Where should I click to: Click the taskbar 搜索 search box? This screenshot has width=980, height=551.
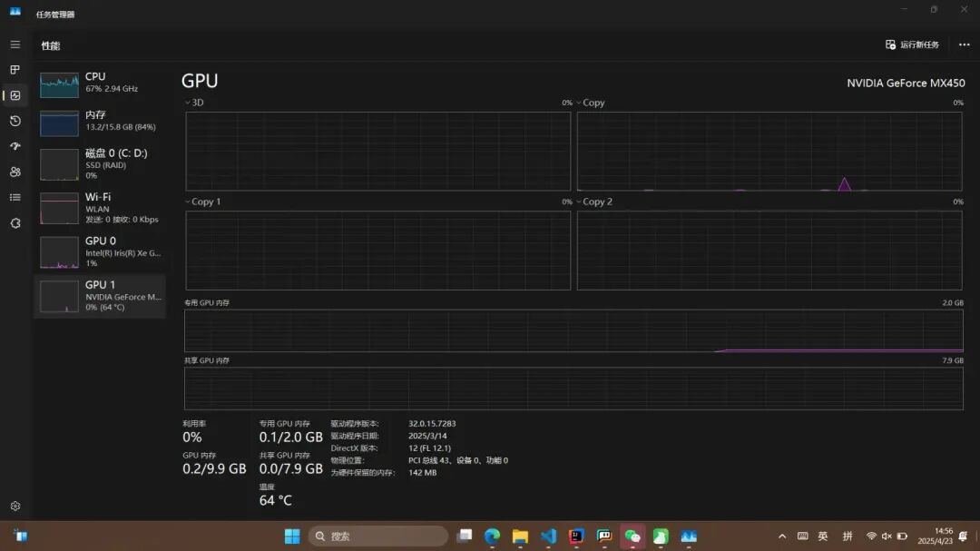[378, 536]
